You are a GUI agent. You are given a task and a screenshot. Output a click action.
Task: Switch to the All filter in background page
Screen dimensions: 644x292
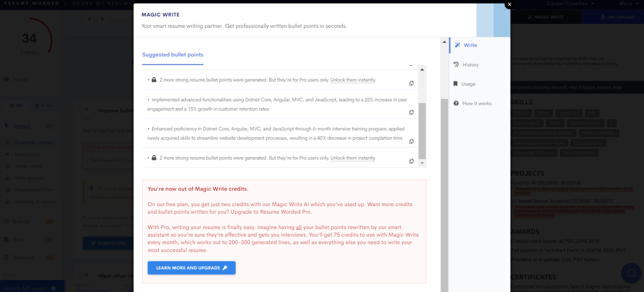pos(16,106)
